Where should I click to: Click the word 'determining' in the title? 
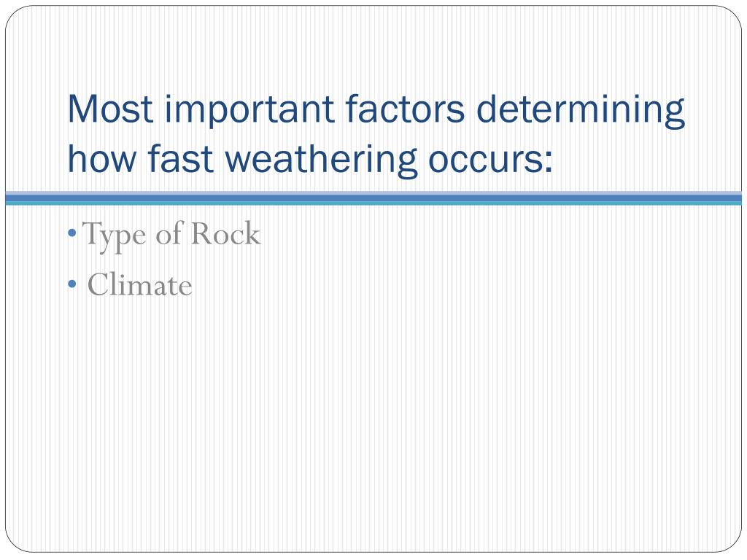coord(580,112)
